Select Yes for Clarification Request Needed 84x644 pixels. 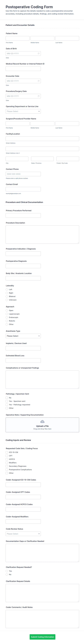point(7,571)
